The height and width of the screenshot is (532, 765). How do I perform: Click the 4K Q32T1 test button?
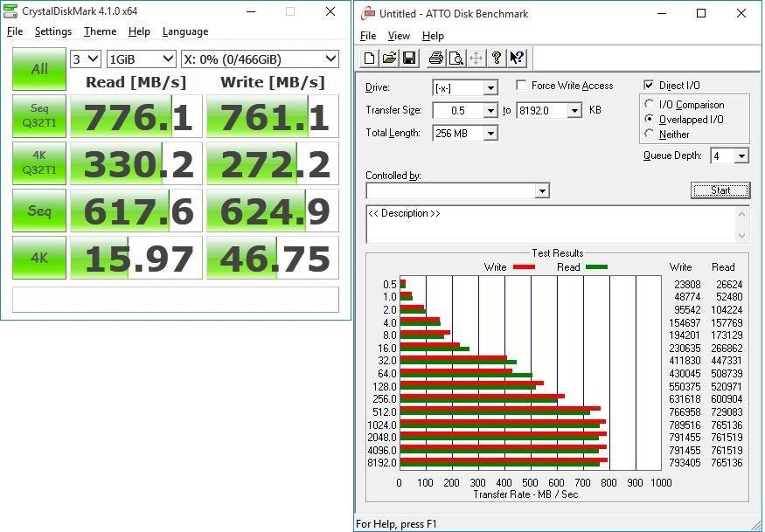click(x=39, y=163)
